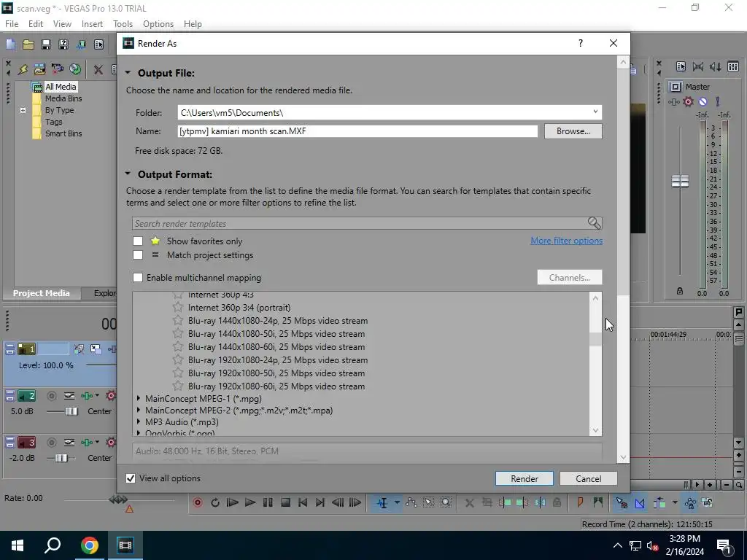This screenshot has width=747, height=560.
Task: Toggle Loop Playback in transport bar
Action: pos(215,502)
